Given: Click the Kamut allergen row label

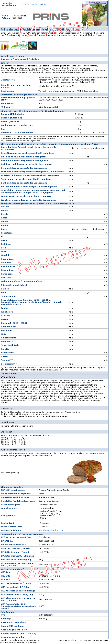Looking at the screenshot, I should (5, 226).
